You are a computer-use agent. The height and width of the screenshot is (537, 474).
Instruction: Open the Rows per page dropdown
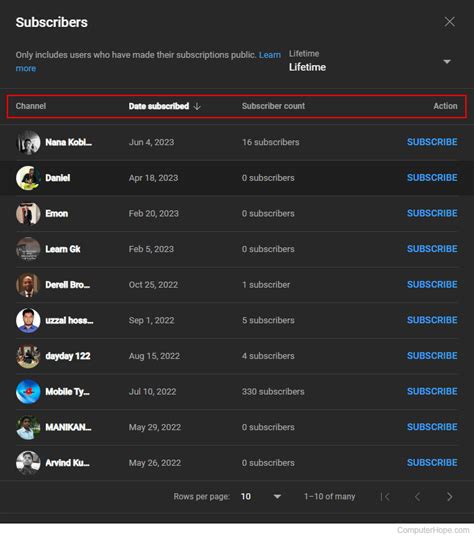[x=261, y=496]
